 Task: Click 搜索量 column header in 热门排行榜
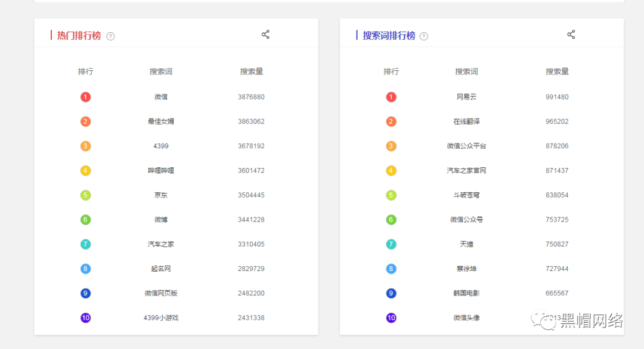pos(252,71)
